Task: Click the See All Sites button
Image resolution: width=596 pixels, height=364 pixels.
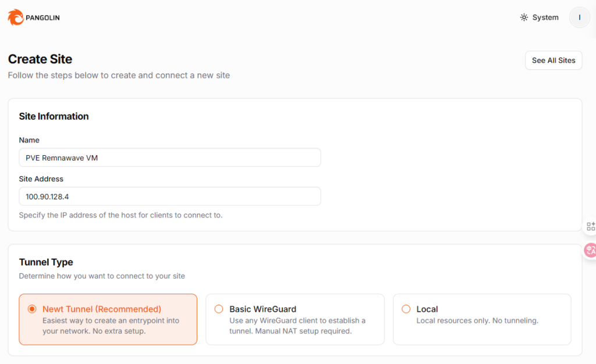Action: click(554, 60)
